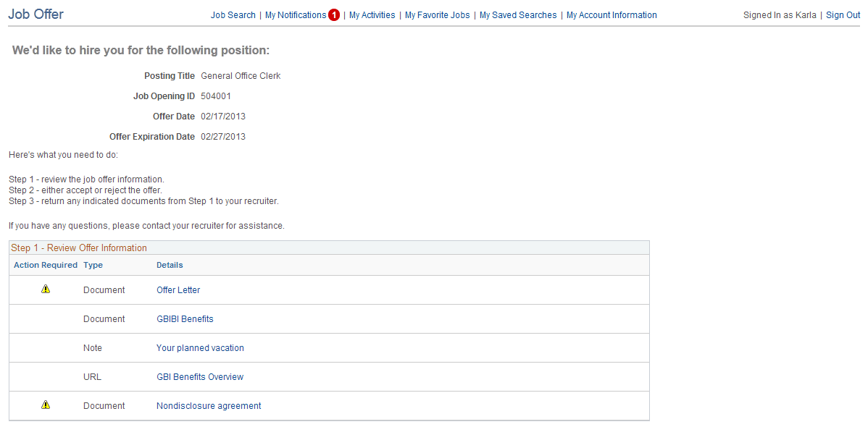Open My Account Information
This screenshot has height=427, width=868.
[612, 14]
